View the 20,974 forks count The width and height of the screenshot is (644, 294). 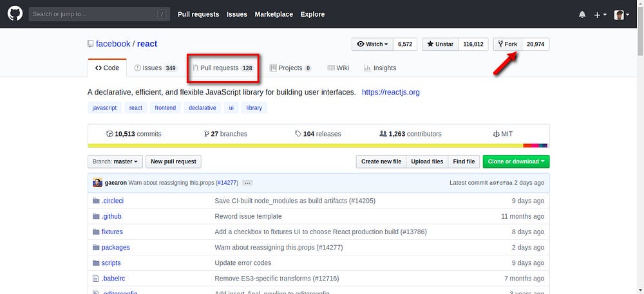(536, 44)
